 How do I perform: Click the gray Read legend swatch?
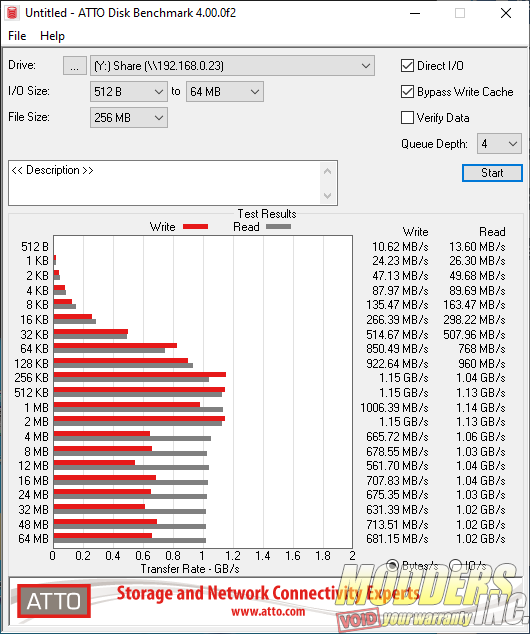[x=278, y=227]
